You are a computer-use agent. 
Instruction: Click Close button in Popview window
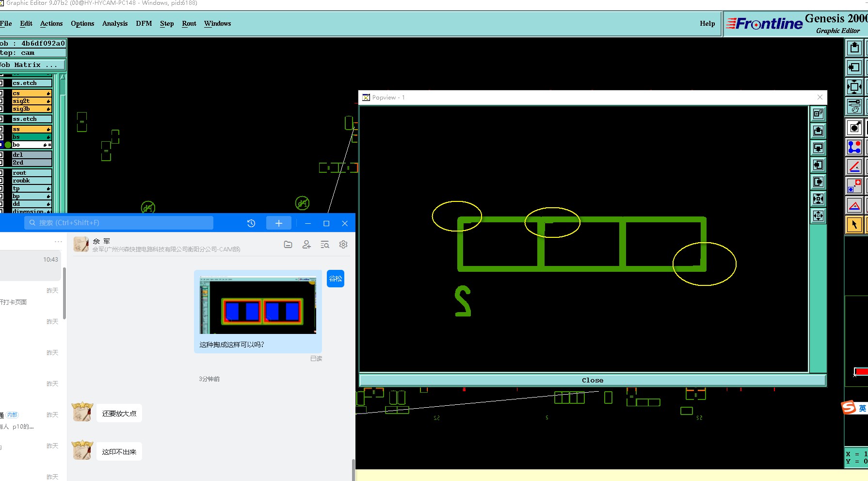pyautogui.click(x=593, y=380)
